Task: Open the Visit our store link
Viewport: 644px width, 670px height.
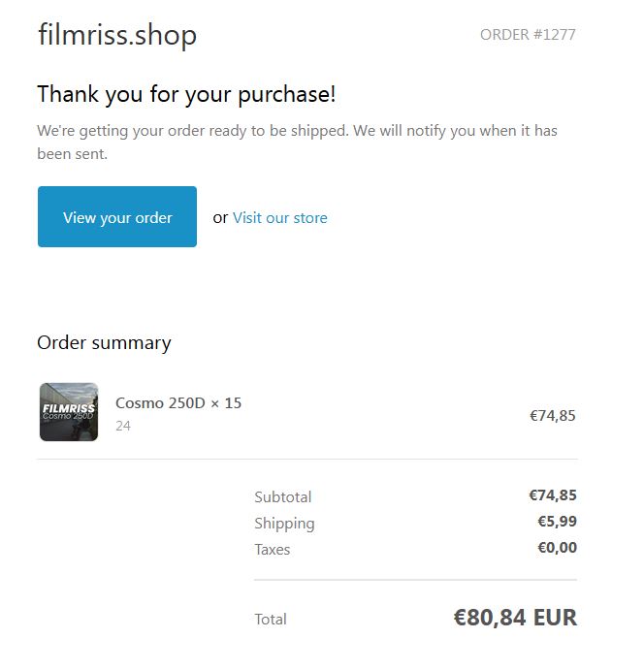Action: (279, 217)
